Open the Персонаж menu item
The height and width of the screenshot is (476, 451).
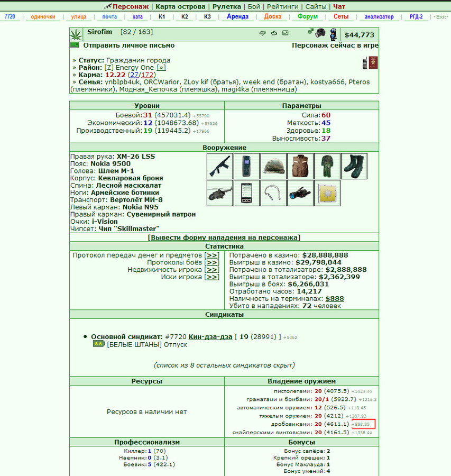click(x=131, y=6)
